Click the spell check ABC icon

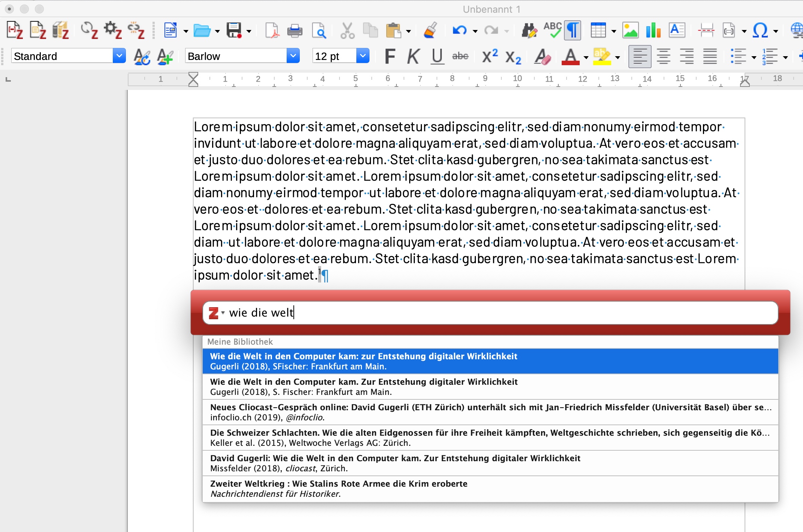point(552,30)
